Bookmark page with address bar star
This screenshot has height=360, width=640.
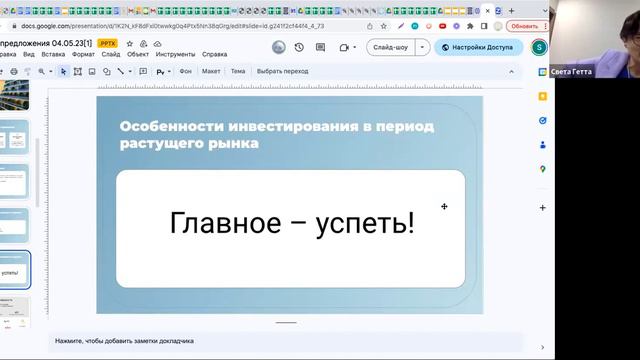(383, 26)
